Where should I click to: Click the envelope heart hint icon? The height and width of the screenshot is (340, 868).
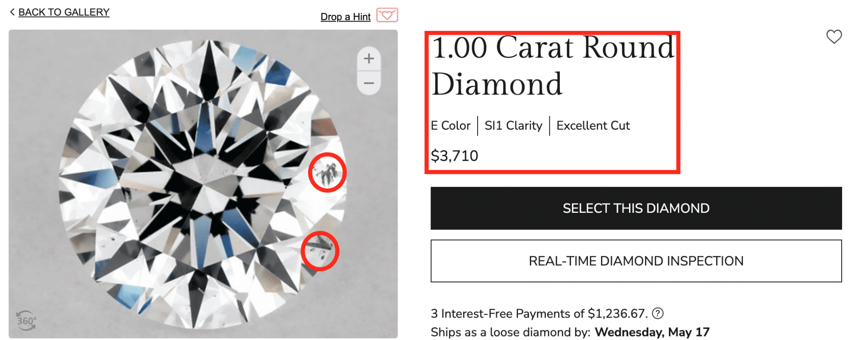(x=387, y=15)
